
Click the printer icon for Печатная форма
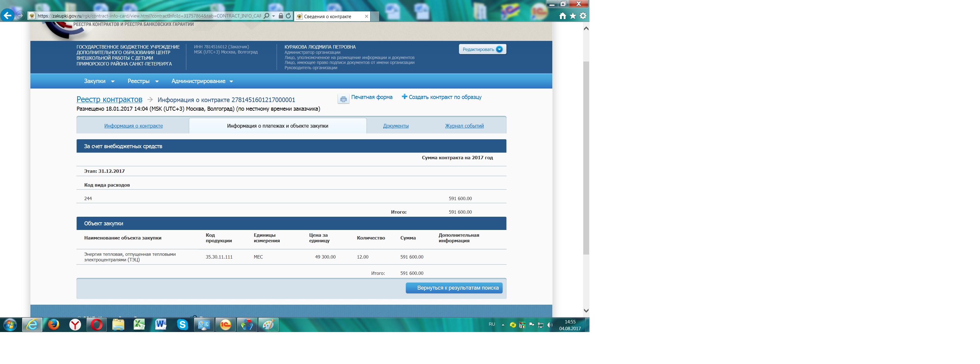(343, 99)
